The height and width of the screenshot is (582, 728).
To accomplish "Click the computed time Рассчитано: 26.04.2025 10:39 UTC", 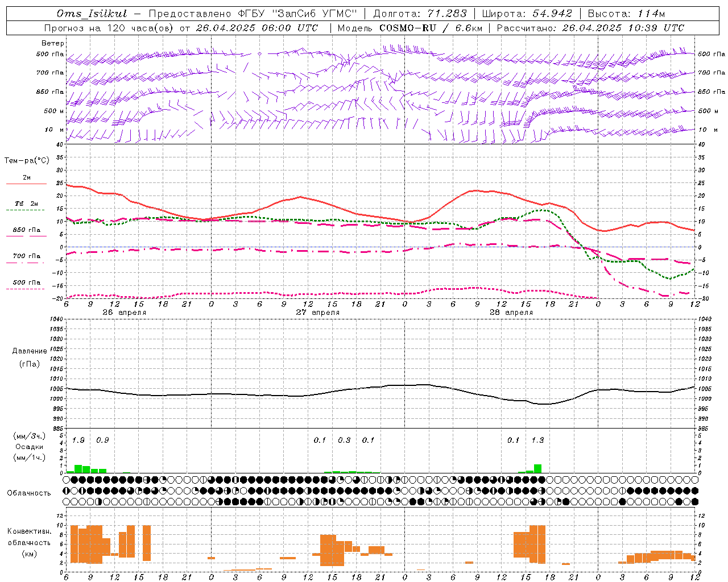I will click(590, 28).
